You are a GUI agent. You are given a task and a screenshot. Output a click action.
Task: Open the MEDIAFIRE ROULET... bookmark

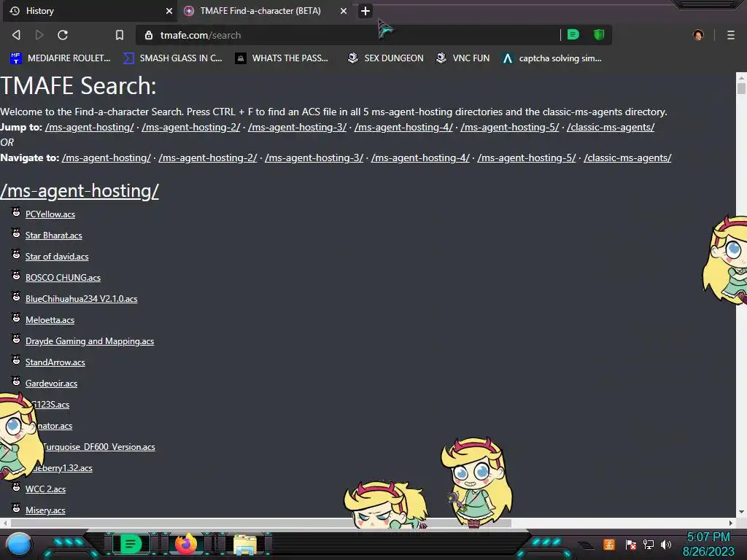point(60,58)
